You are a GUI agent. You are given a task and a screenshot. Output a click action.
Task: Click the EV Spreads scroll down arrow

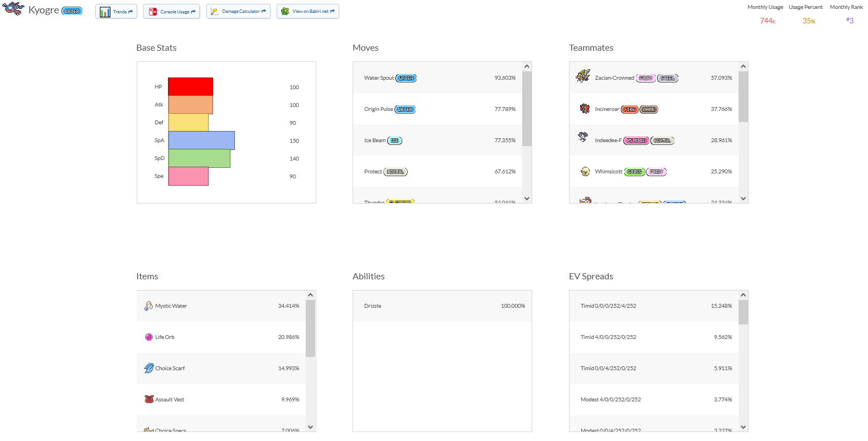point(743,427)
